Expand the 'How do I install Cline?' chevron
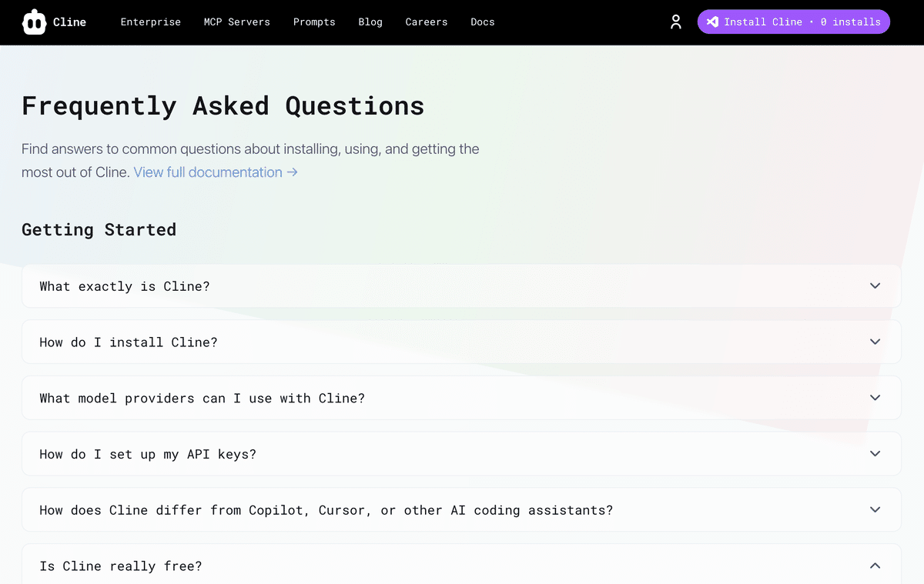The image size is (924, 584). [x=875, y=342]
